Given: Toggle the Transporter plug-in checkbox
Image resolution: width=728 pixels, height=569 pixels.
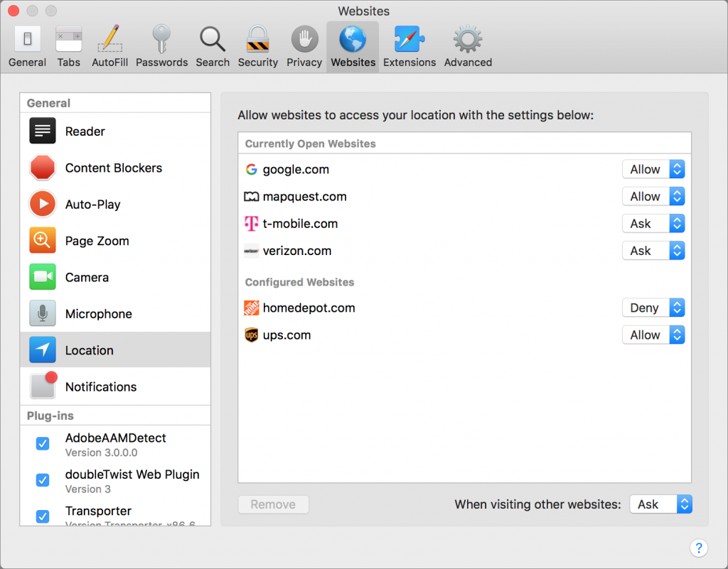Looking at the screenshot, I should 43,516.
